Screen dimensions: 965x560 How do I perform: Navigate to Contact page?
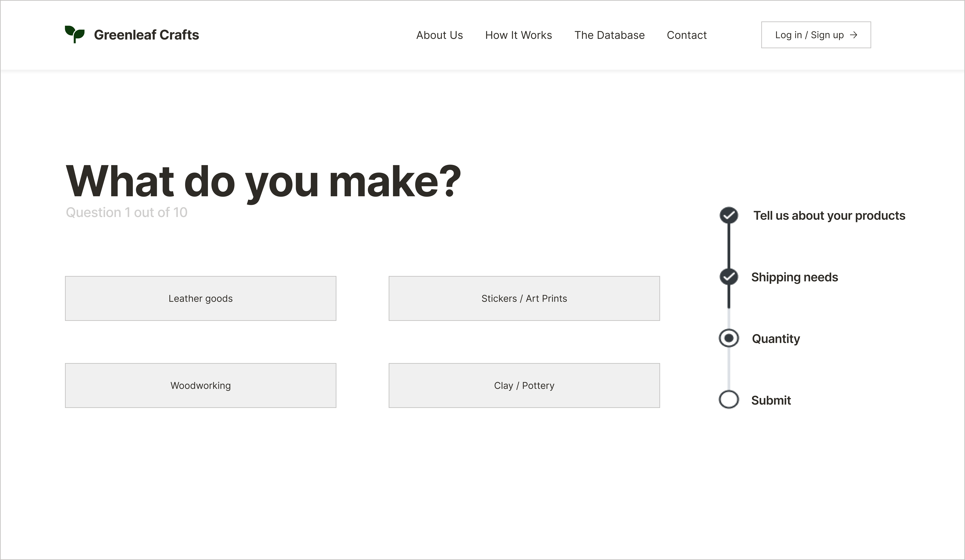(687, 35)
